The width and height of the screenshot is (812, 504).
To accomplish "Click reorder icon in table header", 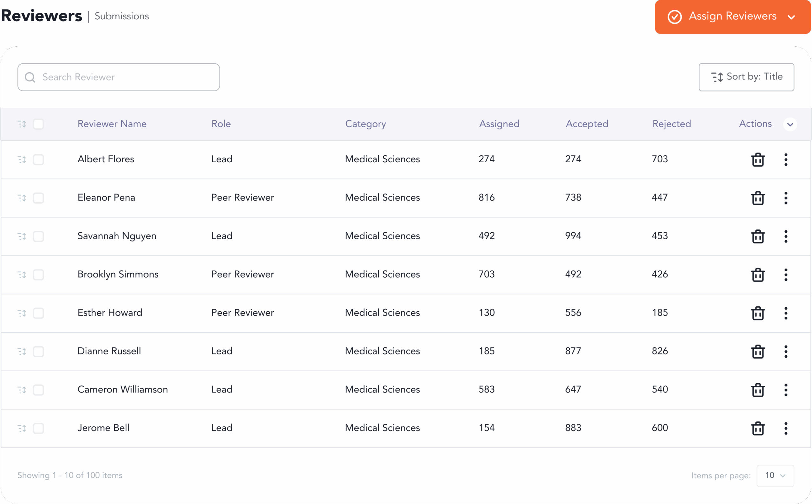I will point(22,124).
